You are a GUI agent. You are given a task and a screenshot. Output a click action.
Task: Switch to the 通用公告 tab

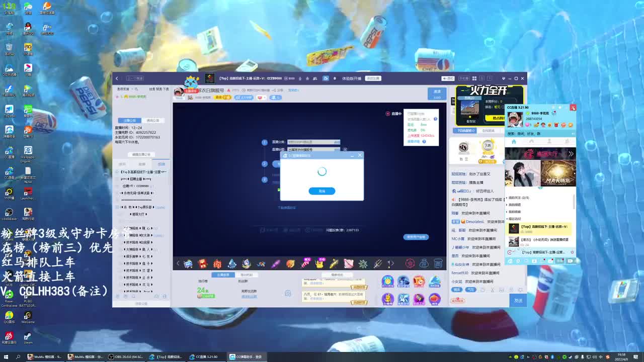152,121
